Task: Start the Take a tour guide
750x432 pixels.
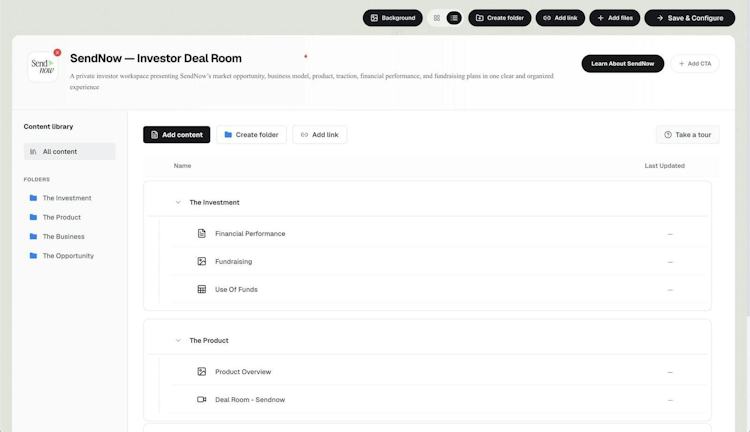Action: (x=688, y=135)
